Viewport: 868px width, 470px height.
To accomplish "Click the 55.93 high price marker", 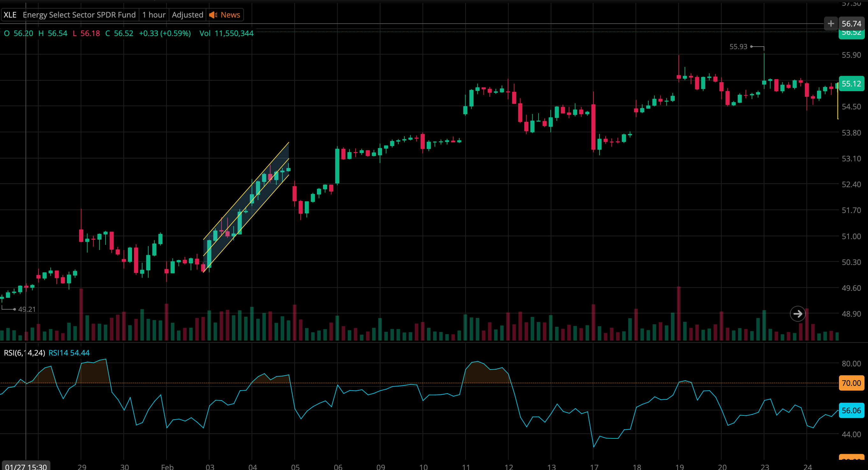I will [738, 47].
